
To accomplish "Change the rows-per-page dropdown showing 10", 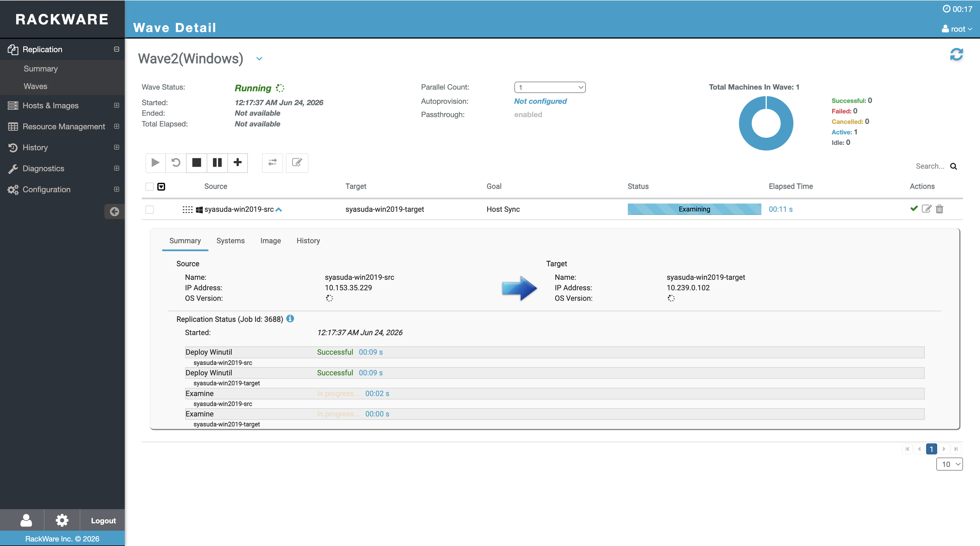I will pos(950,464).
